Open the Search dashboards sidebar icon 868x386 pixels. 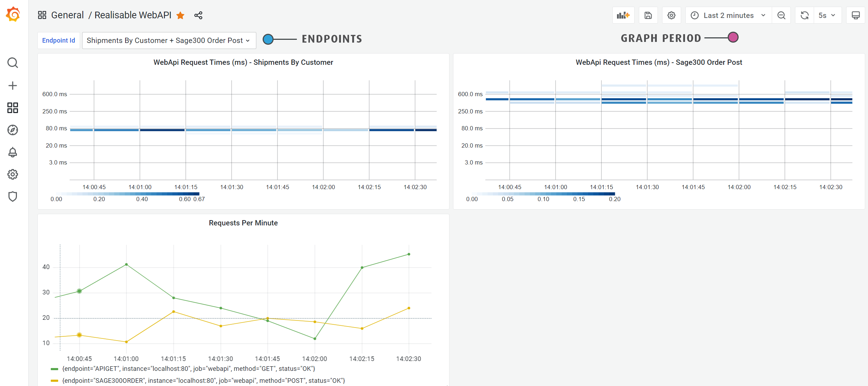click(13, 63)
